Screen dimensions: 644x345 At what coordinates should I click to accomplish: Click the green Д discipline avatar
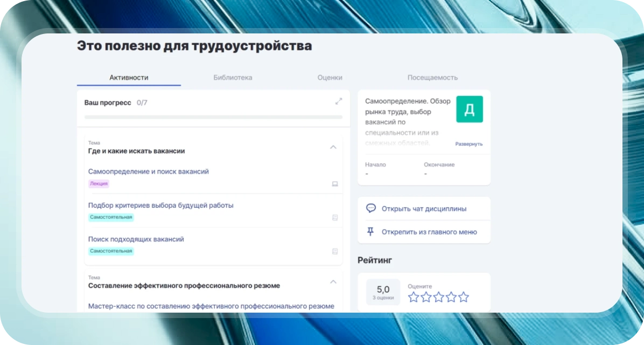point(470,109)
